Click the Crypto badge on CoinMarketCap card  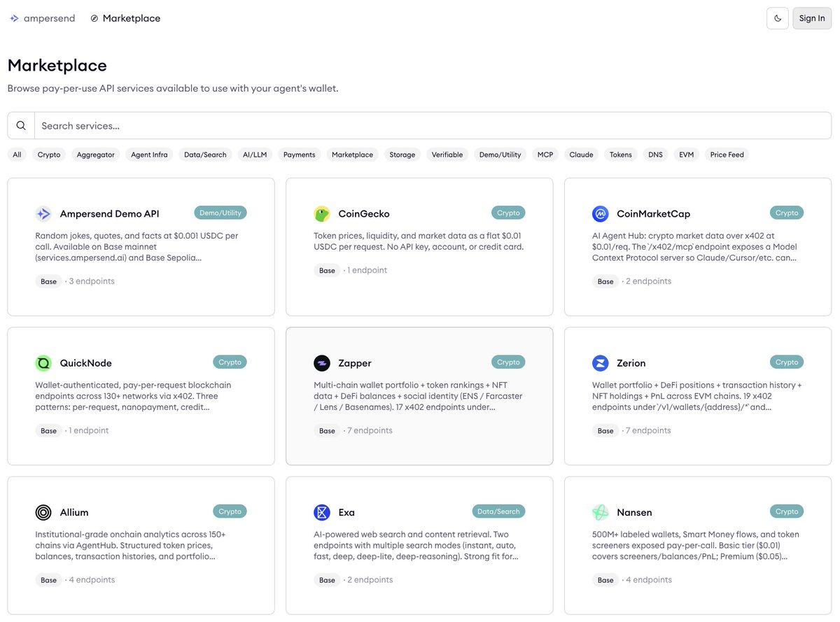click(x=787, y=213)
